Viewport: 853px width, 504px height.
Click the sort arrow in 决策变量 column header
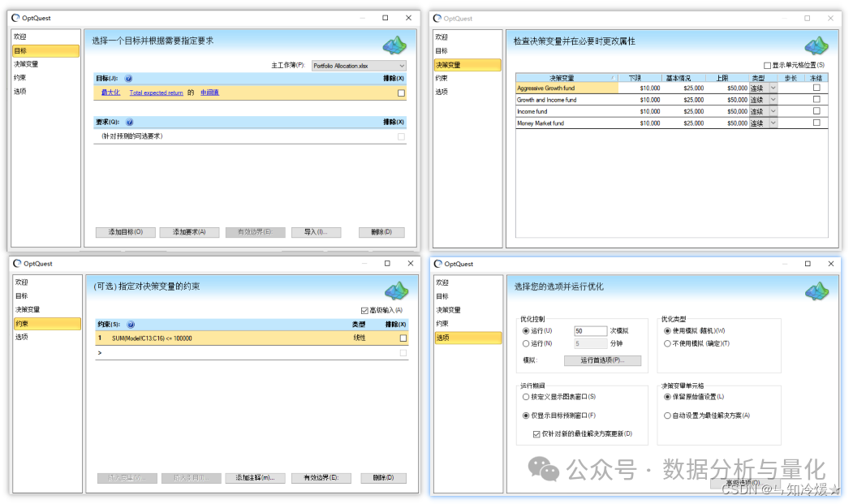coord(613,79)
